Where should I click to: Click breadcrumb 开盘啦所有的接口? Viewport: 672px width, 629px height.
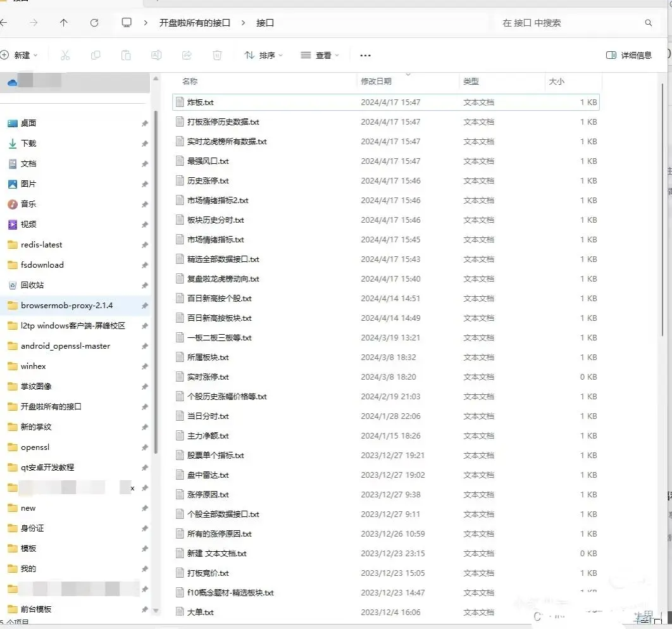195,23
